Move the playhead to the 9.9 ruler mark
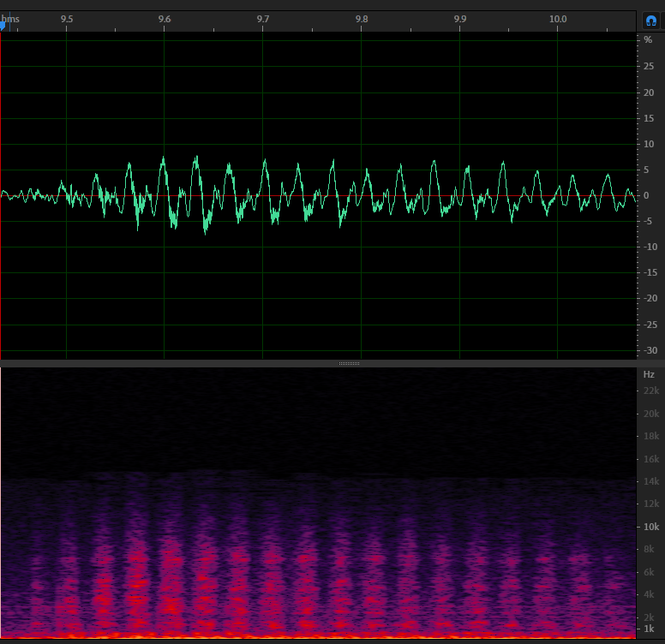Viewport: 665px width, 644px height. coord(459,19)
